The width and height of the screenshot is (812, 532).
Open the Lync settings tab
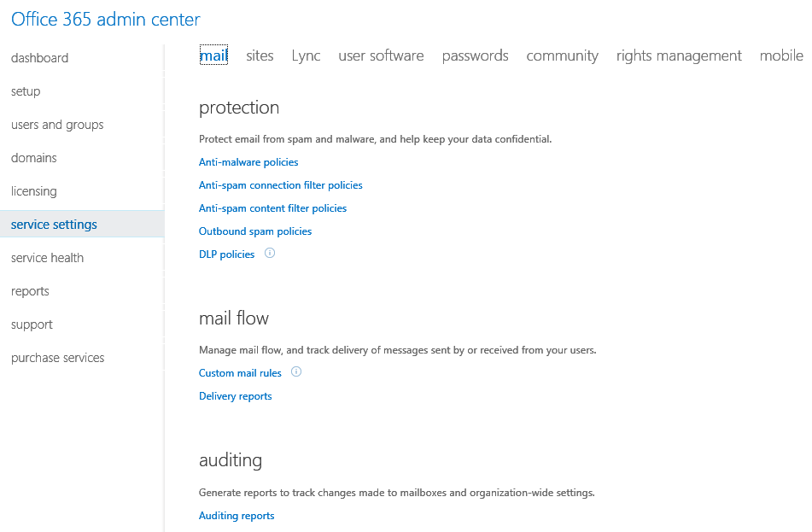click(x=306, y=56)
